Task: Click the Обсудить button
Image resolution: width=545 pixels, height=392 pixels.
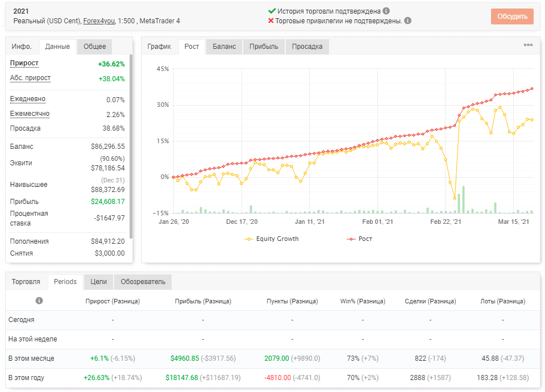Action: click(x=512, y=16)
